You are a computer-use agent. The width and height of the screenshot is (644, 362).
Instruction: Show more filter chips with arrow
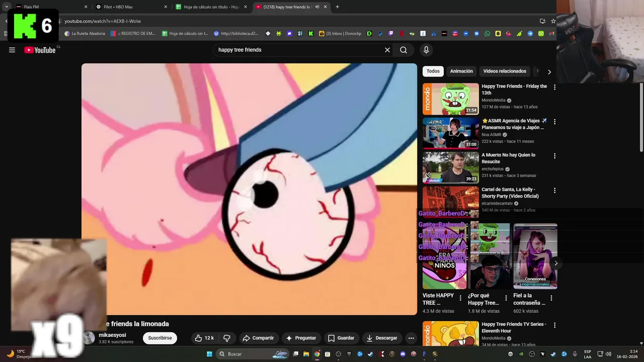[x=549, y=72]
